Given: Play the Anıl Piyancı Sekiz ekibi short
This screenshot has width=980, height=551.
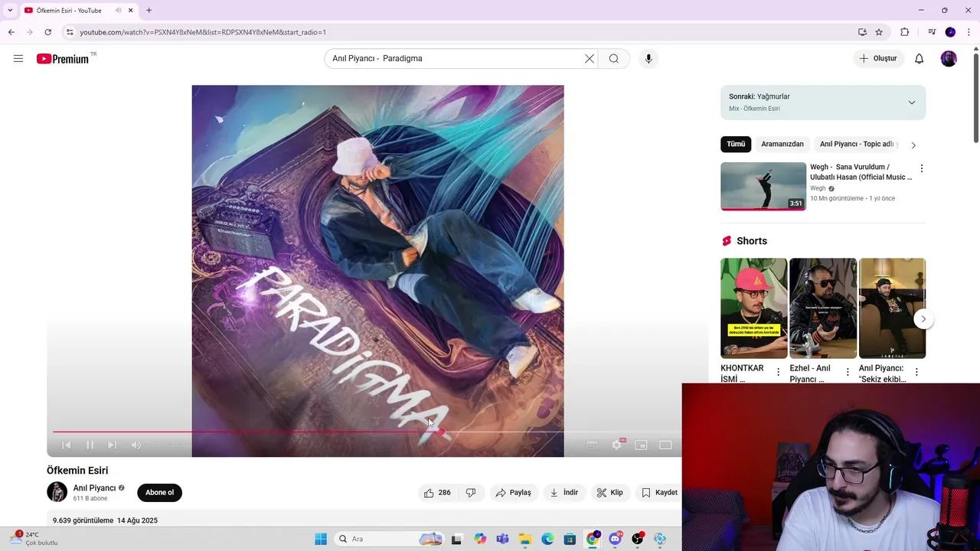Looking at the screenshot, I should pyautogui.click(x=892, y=308).
